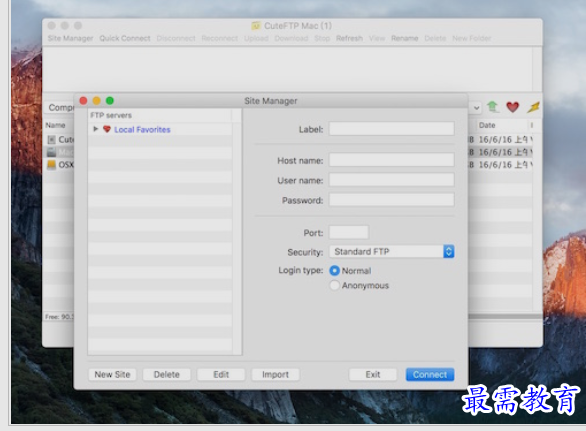This screenshot has height=431, width=586.
Task: Click the CuteFTP title bar app icon
Action: (x=256, y=26)
